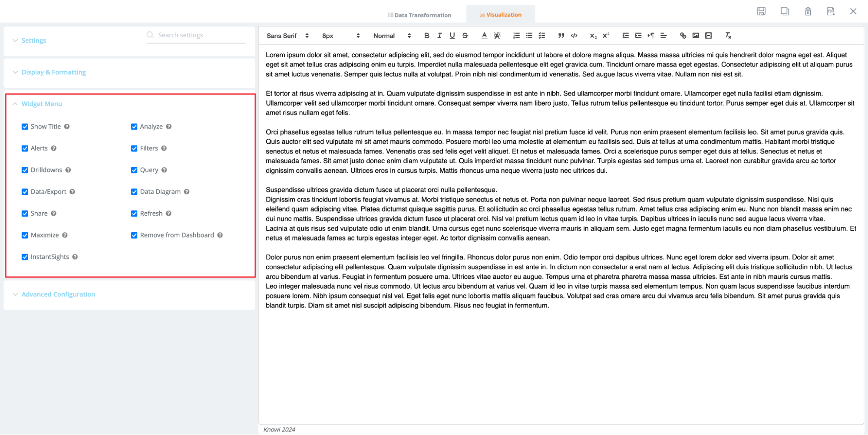Screen dimensions: 868x435
Task: Apply bold formatting in the text editor
Action: coord(426,36)
